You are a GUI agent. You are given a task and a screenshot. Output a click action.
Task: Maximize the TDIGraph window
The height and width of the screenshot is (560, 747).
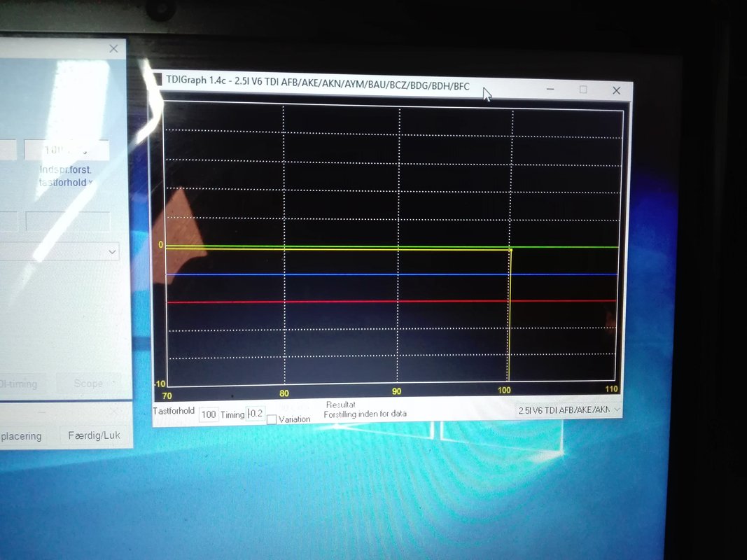(583, 90)
